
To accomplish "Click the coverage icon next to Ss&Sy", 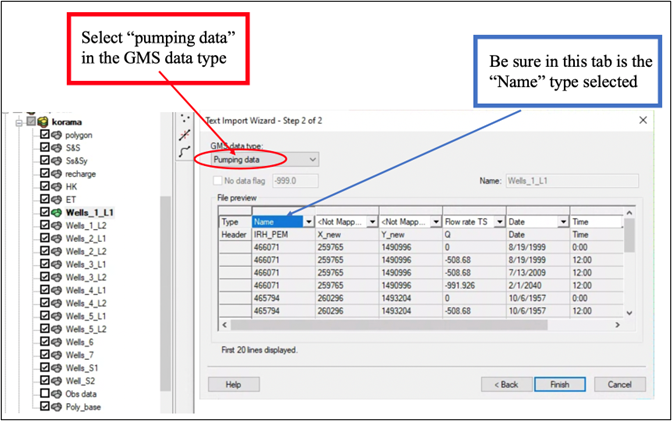I will point(57,161).
